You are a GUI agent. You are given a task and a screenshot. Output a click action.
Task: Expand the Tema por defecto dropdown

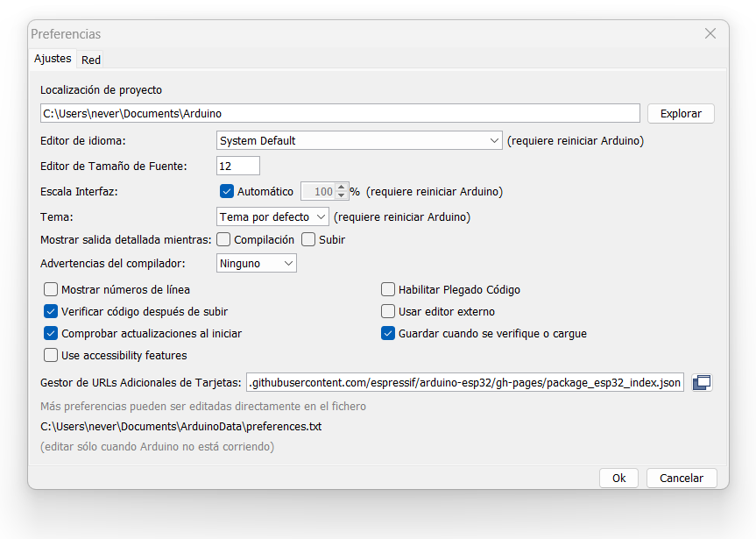tap(272, 217)
